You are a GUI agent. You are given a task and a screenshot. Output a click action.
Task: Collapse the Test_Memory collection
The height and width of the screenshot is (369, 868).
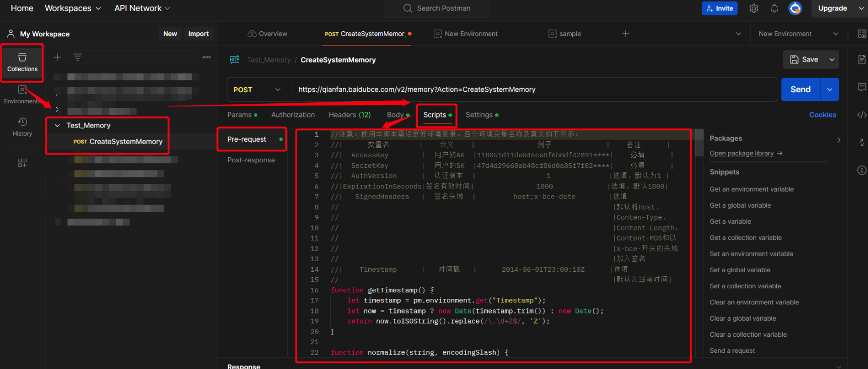57,126
